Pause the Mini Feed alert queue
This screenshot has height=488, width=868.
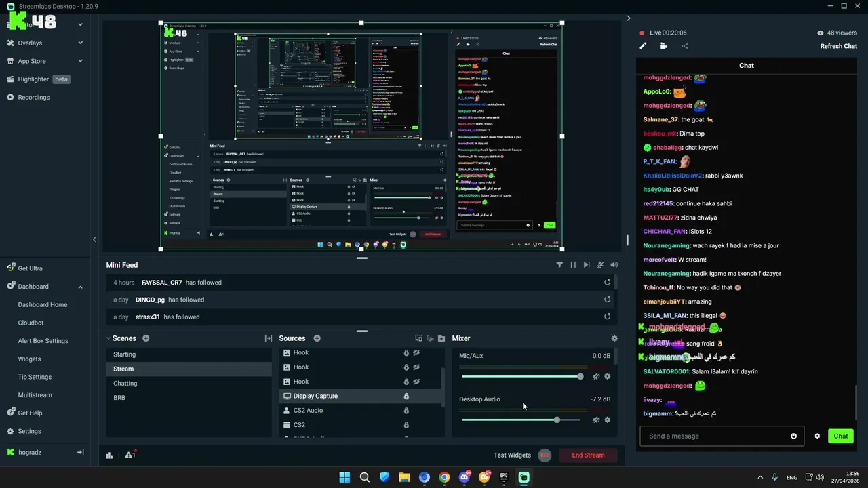(x=573, y=265)
